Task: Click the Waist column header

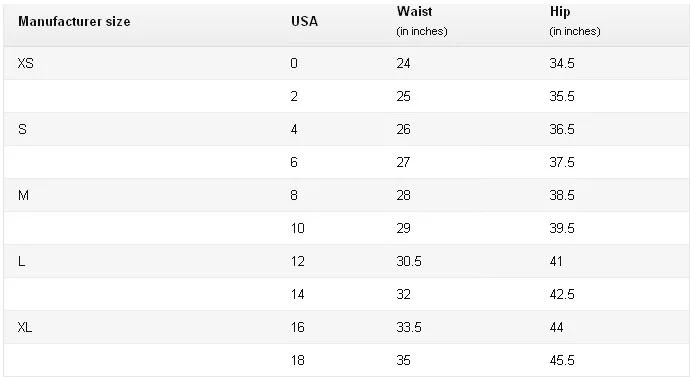Action: (x=414, y=11)
